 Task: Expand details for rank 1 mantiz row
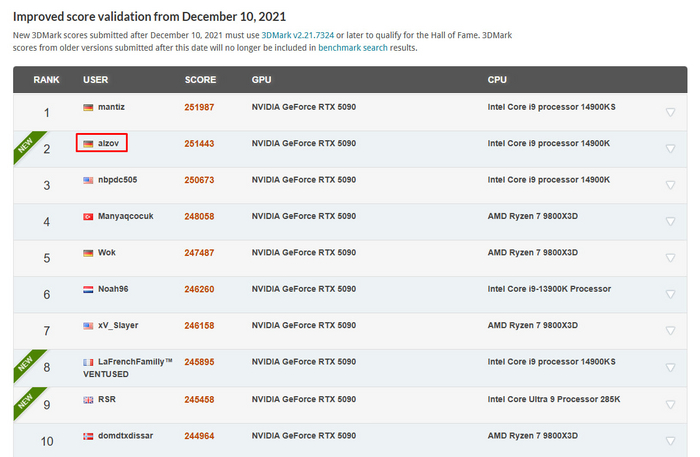point(670,112)
